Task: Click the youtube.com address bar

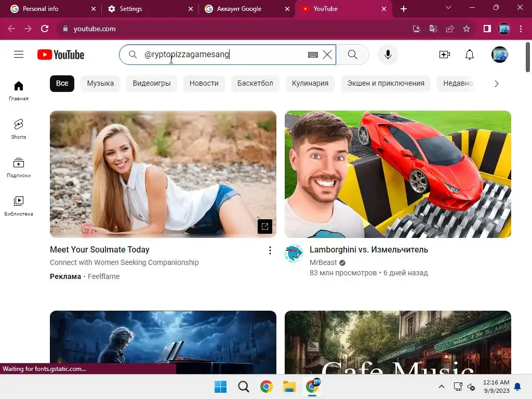Action: click(234, 29)
